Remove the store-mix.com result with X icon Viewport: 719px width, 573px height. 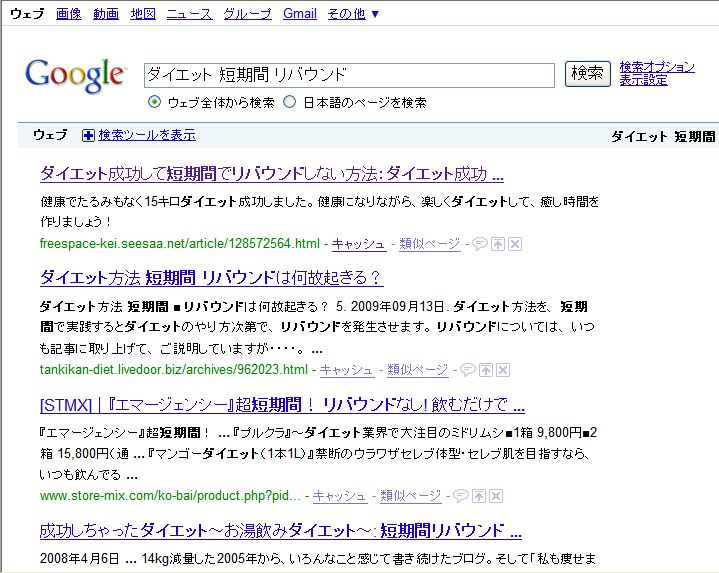click(495, 496)
